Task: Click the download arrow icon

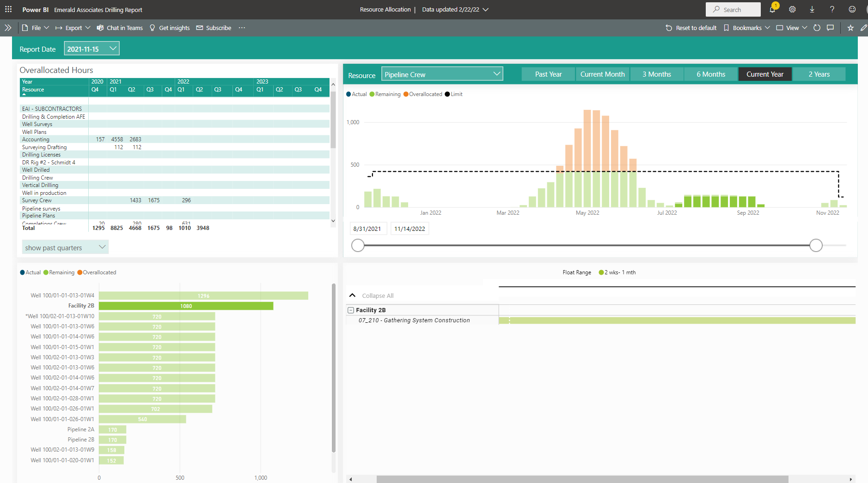Action: [x=812, y=10]
